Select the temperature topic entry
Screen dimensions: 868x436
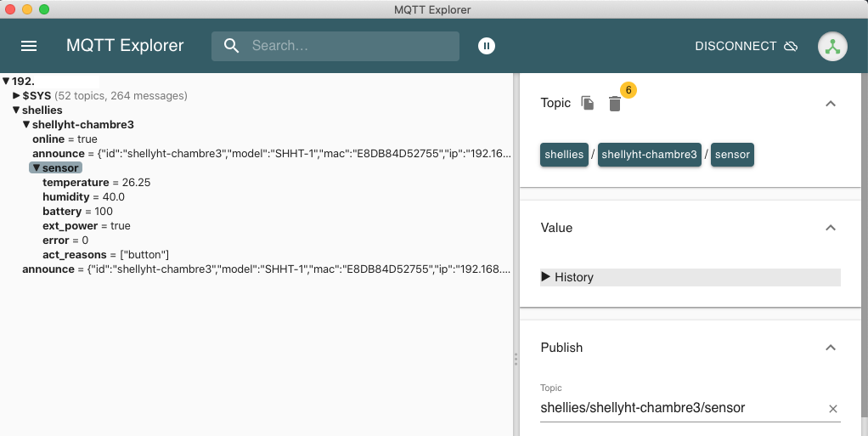[x=76, y=183]
